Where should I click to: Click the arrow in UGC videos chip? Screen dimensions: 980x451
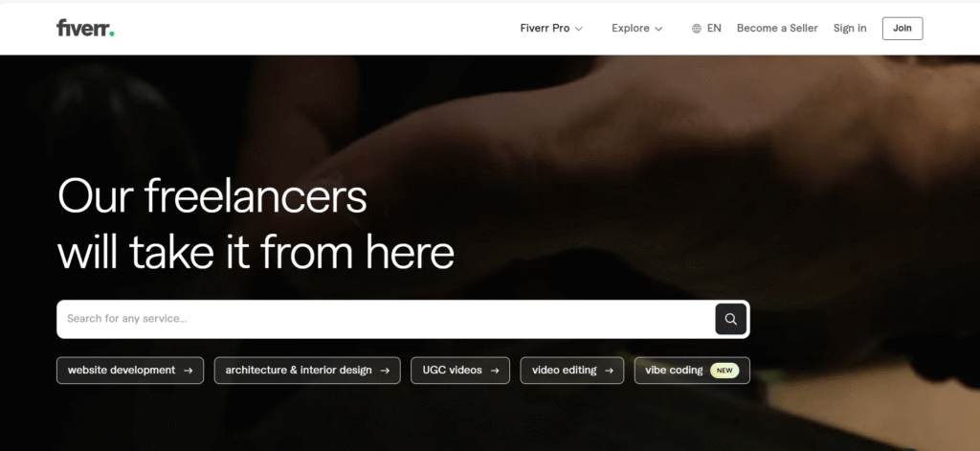(495, 371)
